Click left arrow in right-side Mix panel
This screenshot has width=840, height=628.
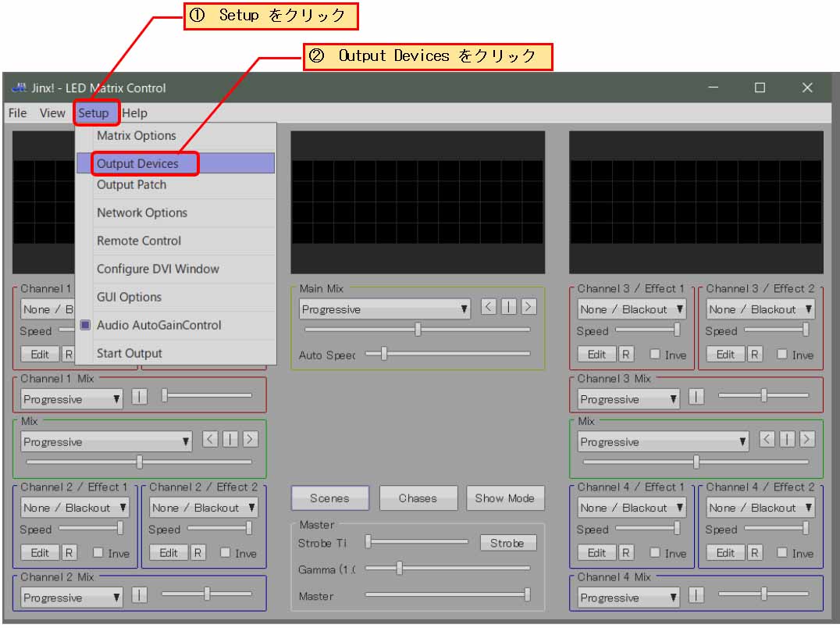tap(767, 440)
